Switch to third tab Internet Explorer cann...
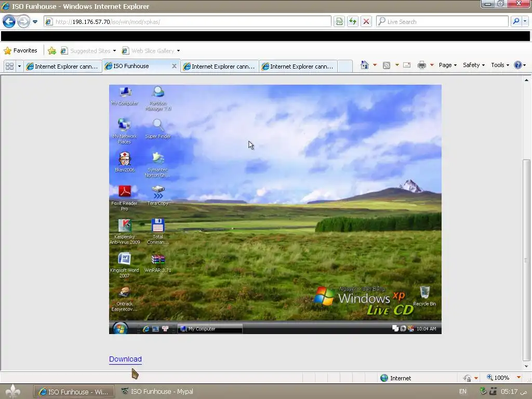532x399 pixels. [x=220, y=66]
